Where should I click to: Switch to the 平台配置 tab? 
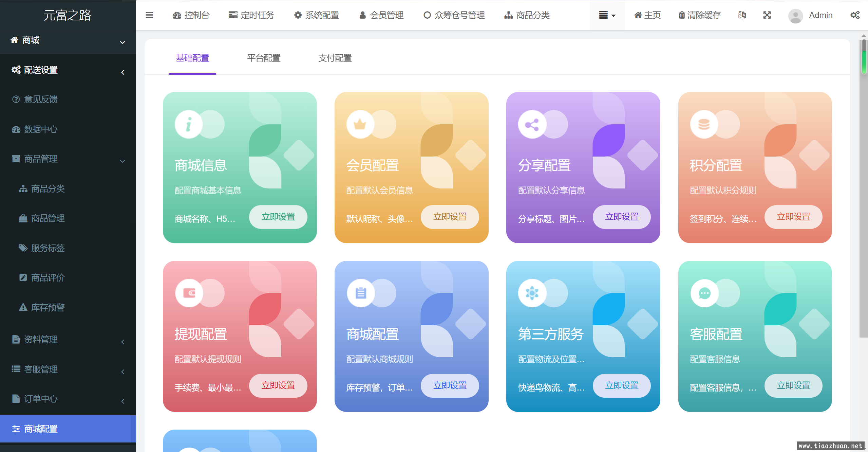[x=264, y=58]
